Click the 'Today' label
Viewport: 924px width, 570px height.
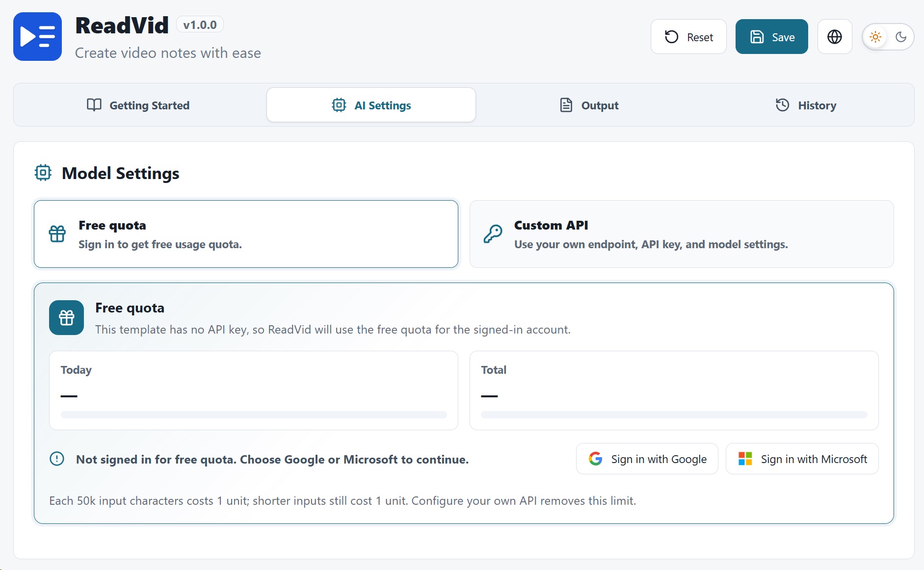coord(76,370)
